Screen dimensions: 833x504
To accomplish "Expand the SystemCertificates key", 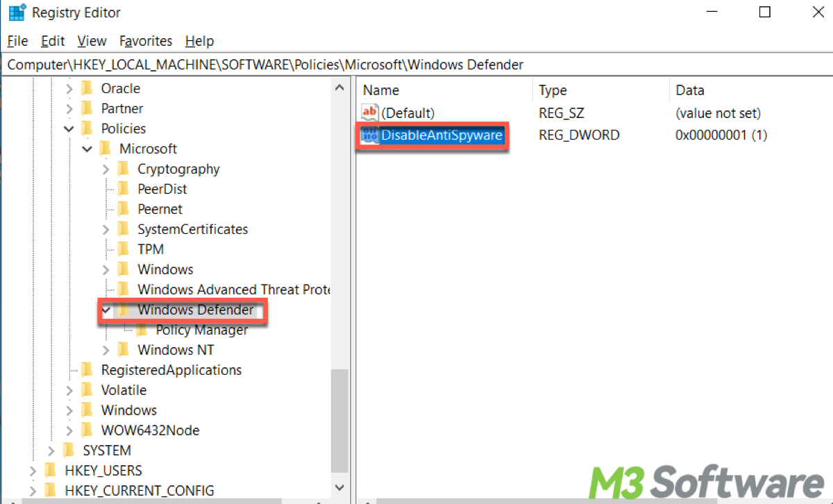I will (106, 230).
